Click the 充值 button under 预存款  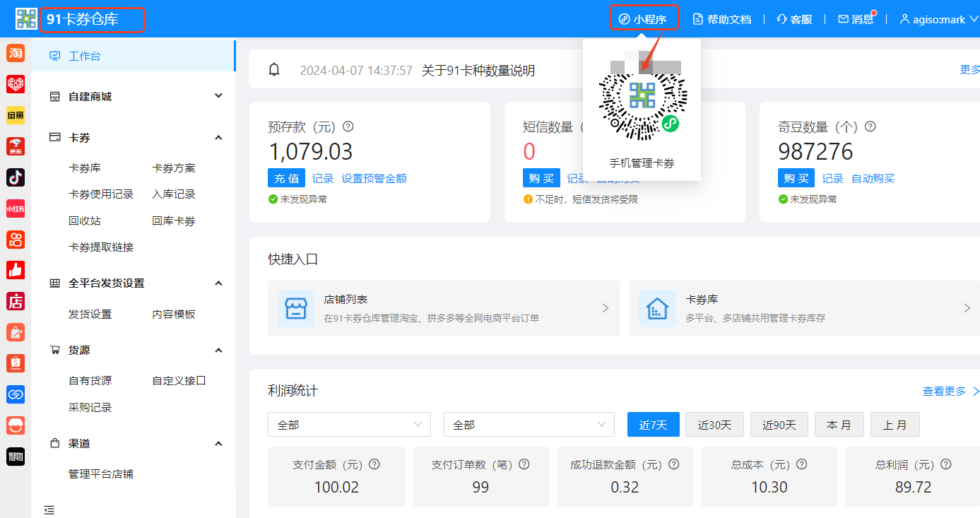(287, 178)
